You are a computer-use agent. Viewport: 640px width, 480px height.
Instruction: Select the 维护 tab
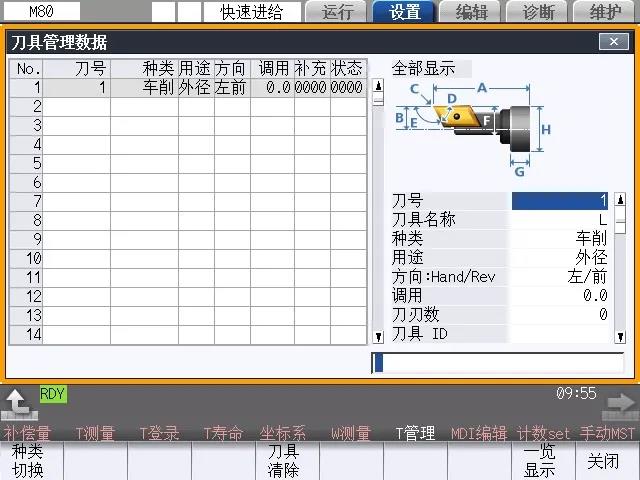click(x=605, y=12)
